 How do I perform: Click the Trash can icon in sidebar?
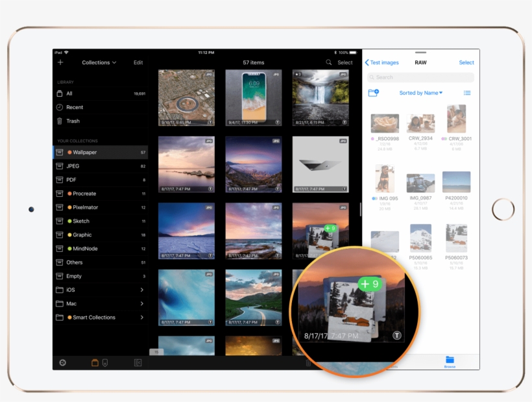coord(60,121)
